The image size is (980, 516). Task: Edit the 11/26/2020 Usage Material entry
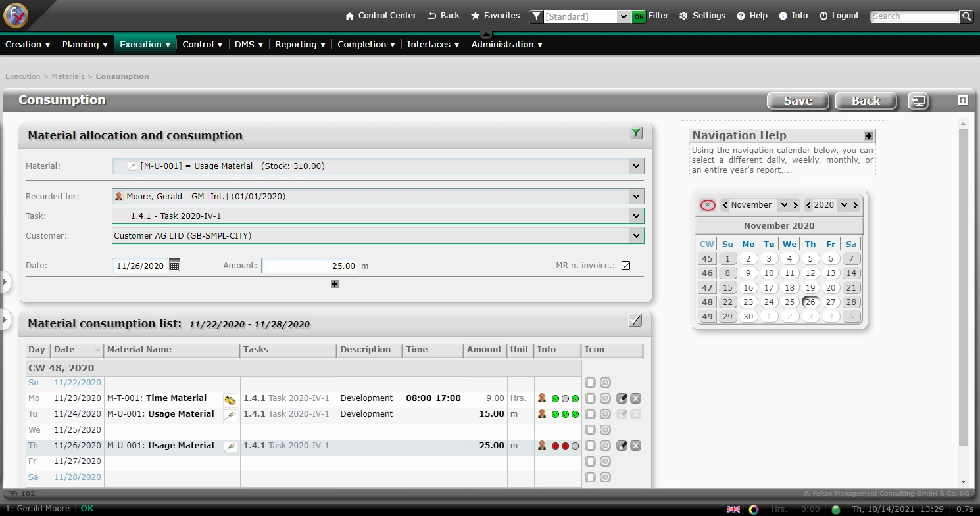click(622, 446)
